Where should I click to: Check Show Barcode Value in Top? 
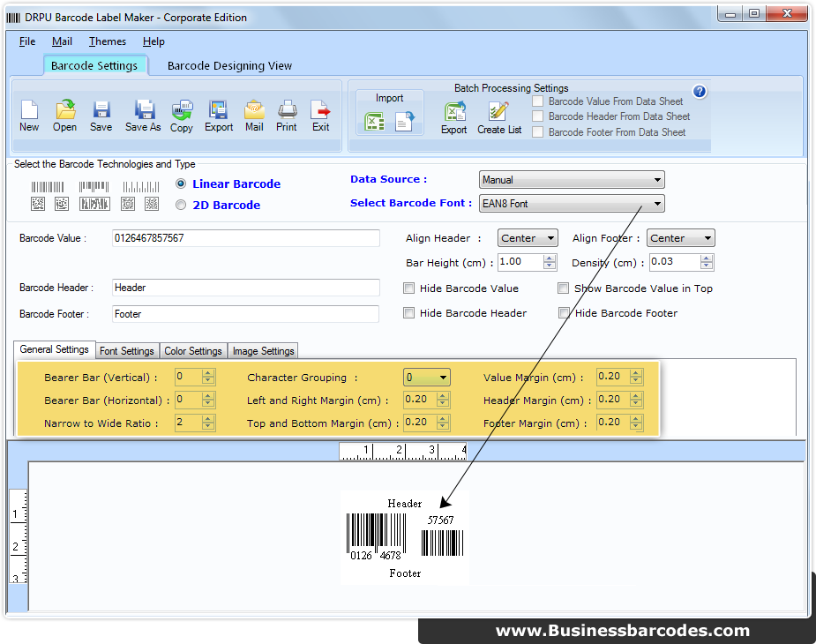tap(563, 288)
